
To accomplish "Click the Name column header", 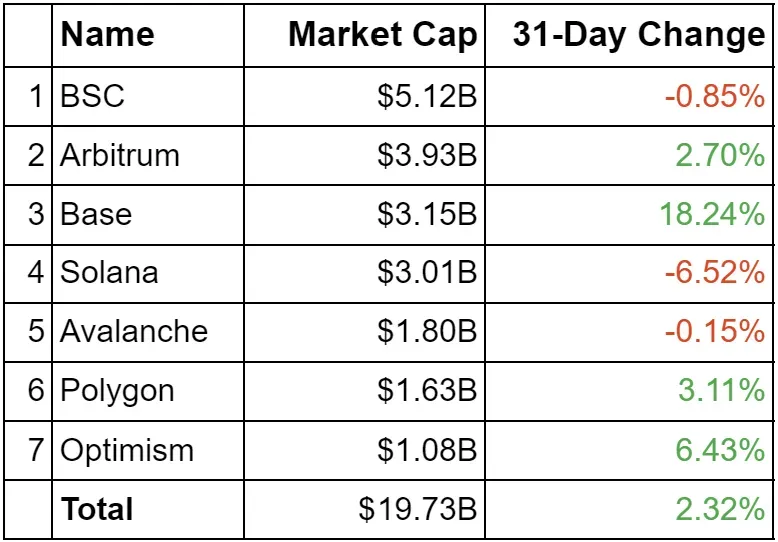I will click(108, 36).
